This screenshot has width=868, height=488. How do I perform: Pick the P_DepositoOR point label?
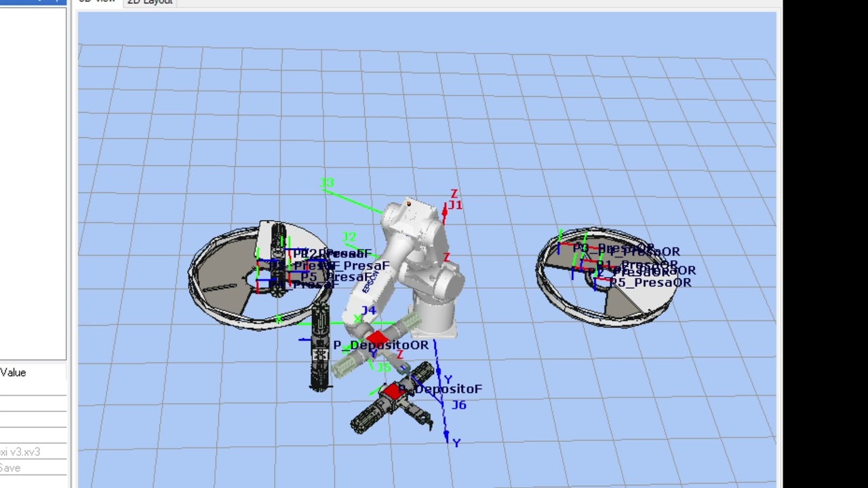pos(380,345)
